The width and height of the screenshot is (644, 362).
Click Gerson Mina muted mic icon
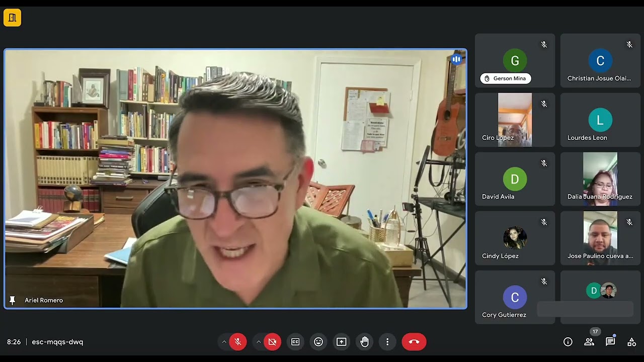click(x=544, y=45)
